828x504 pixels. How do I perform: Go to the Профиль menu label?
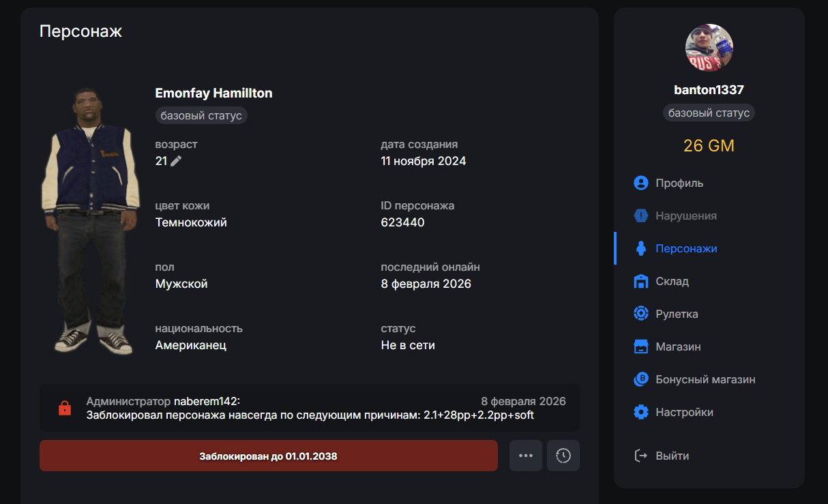[x=679, y=183]
